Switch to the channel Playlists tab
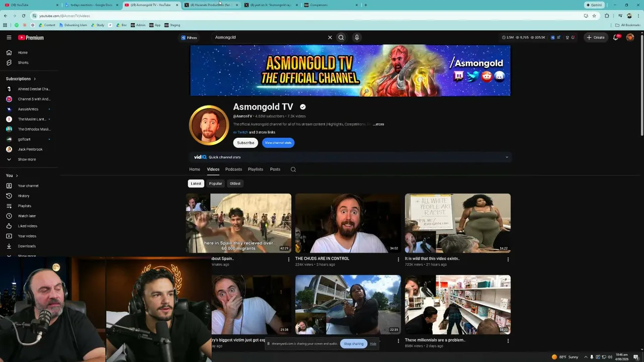This screenshot has width=644, height=362. click(x=255, y=169)
